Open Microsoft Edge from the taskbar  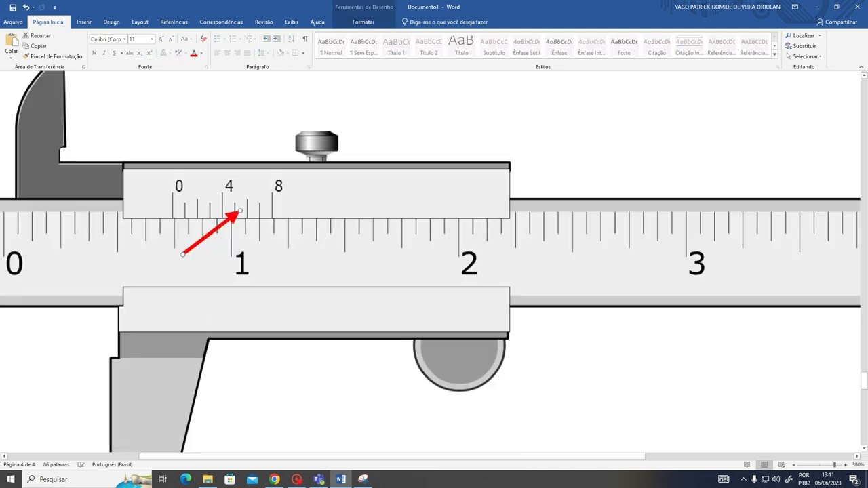pyautogui.click(x=185, y=479)
